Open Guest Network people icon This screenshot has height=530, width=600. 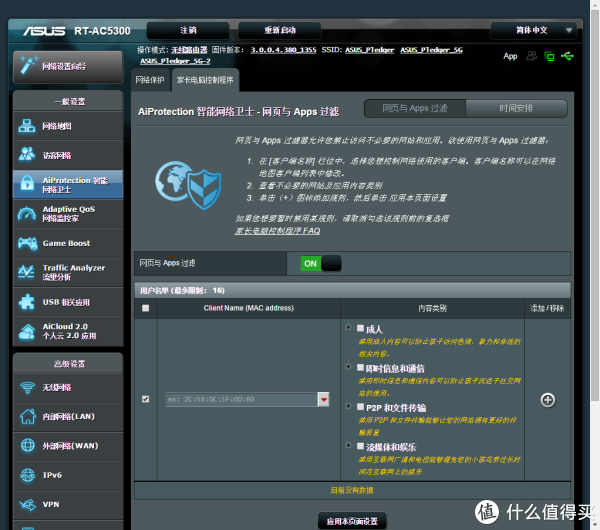click(x=26, y=154)
